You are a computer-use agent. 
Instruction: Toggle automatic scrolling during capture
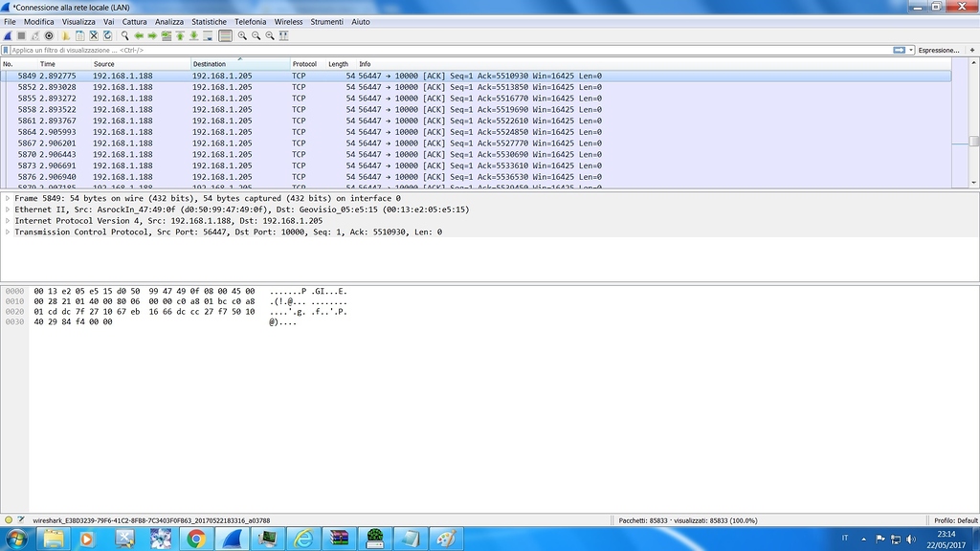[208, 35]
